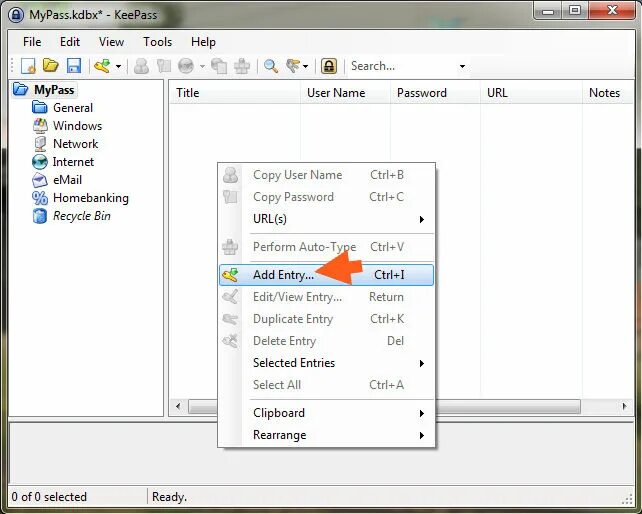This screenshot has height=514, width=642.
Task: Select the General group folder
Action: point(73,108)
